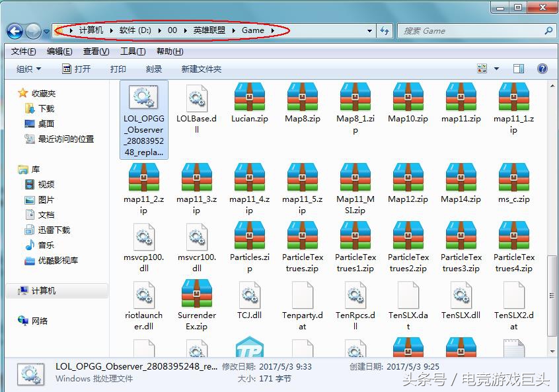The width and height of the screenshot is (559, 392).
Task: Click the 新建文件夹 button
Action: [x=201, y=69]
